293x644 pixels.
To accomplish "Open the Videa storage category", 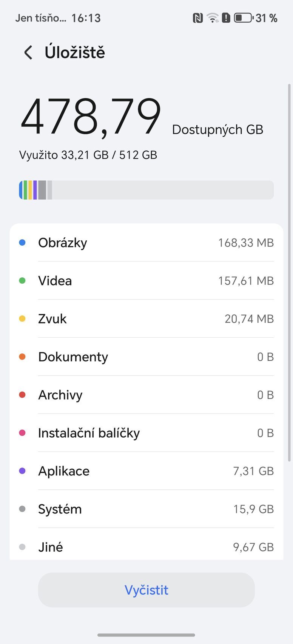I will [x=146, y=281].
